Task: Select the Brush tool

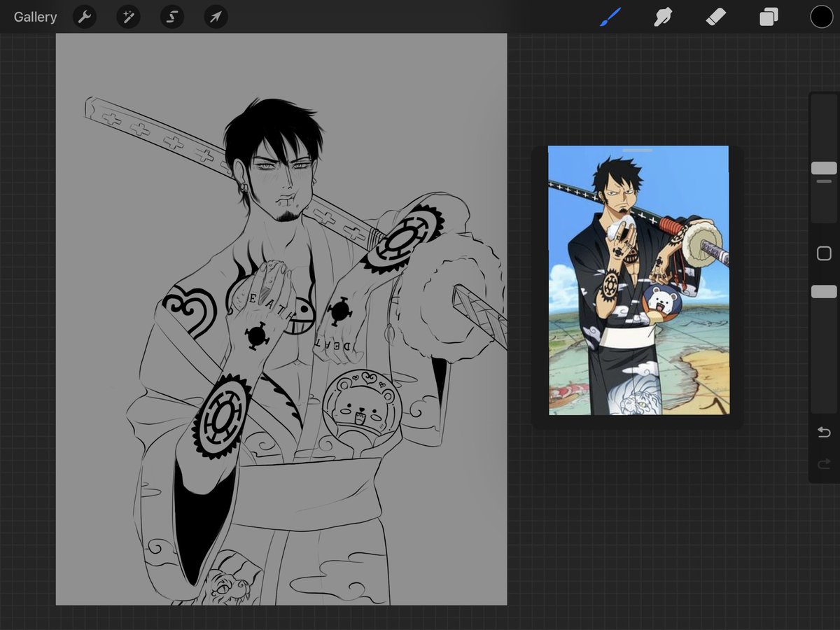Action: tap(610, 17)
